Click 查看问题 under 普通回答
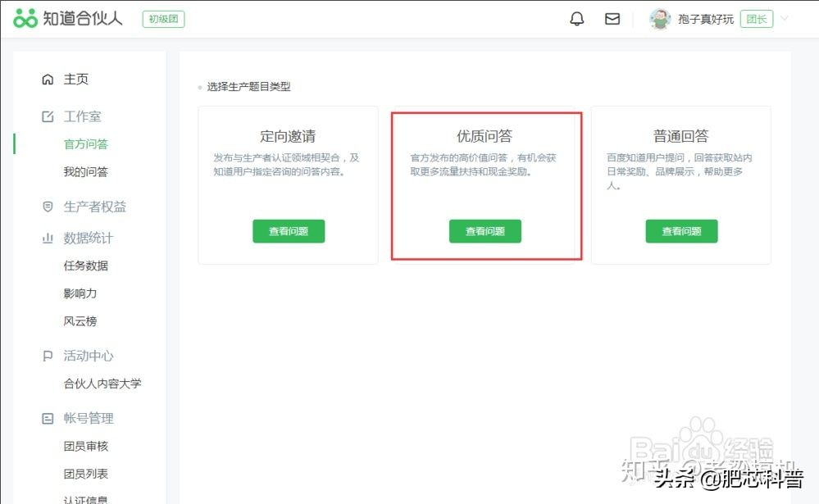The image size is (819, 504). tap(681, 231)
